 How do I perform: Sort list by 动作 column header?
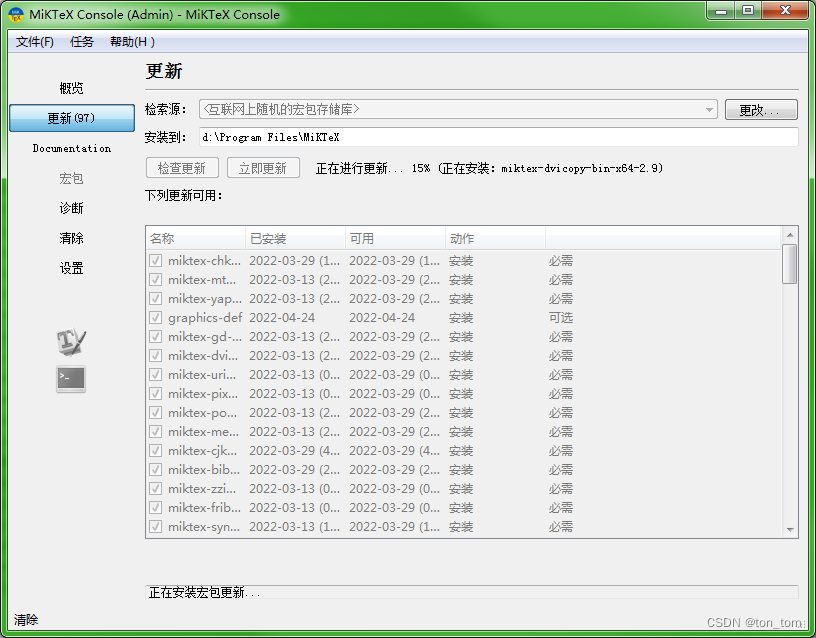pos(495,238)
